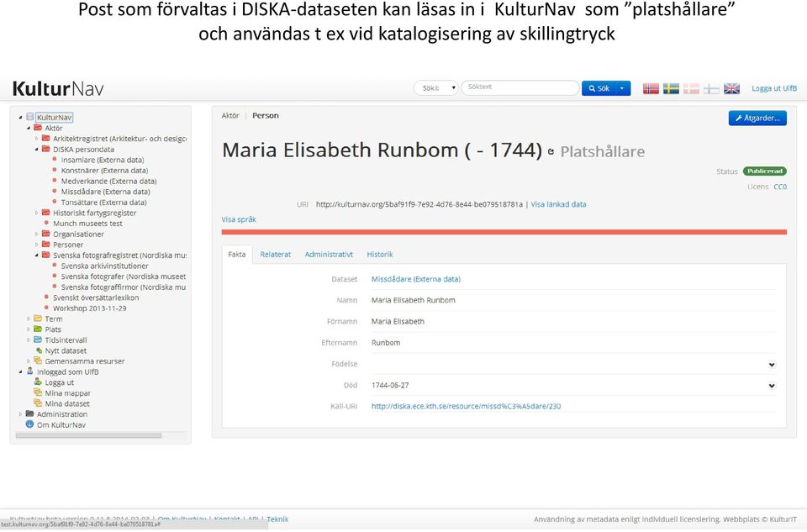The height and width of the screenshot is (532, 807).
Task: Click the Aktör breadcrumb
Action: (230, 116)
